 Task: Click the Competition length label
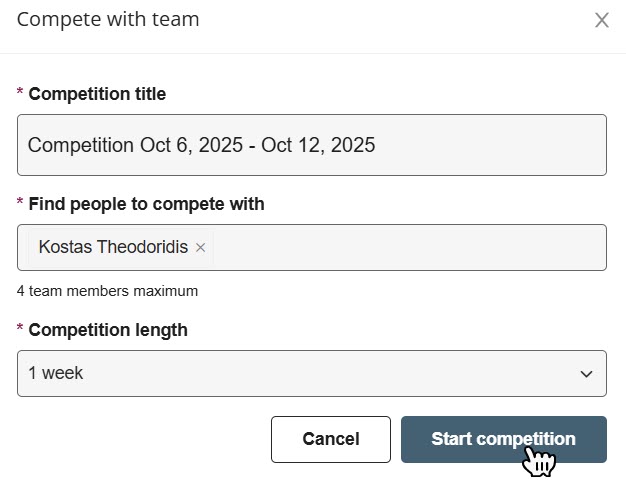pos(108,330)
